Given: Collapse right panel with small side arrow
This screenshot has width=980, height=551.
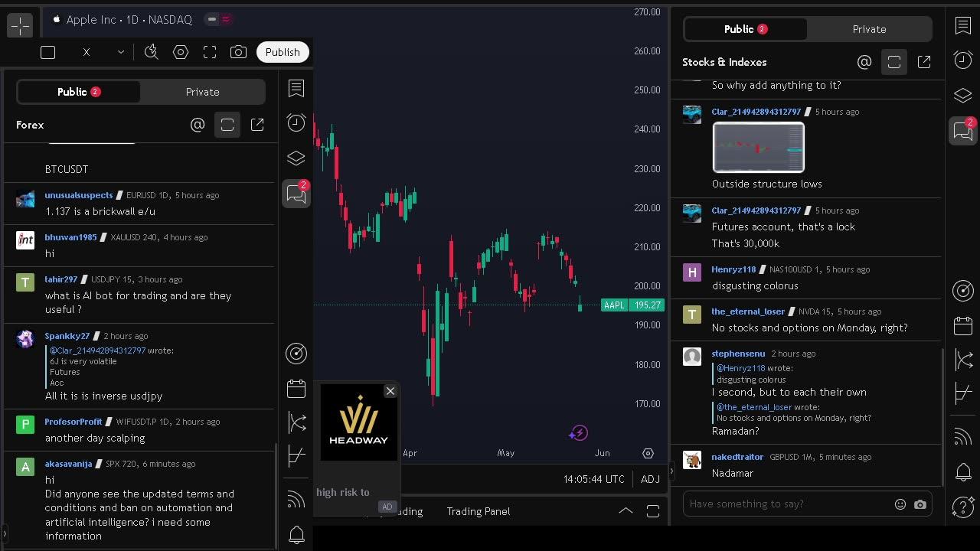Looking at the screenshot, I should pyautogui.click(x=671, y=471).
